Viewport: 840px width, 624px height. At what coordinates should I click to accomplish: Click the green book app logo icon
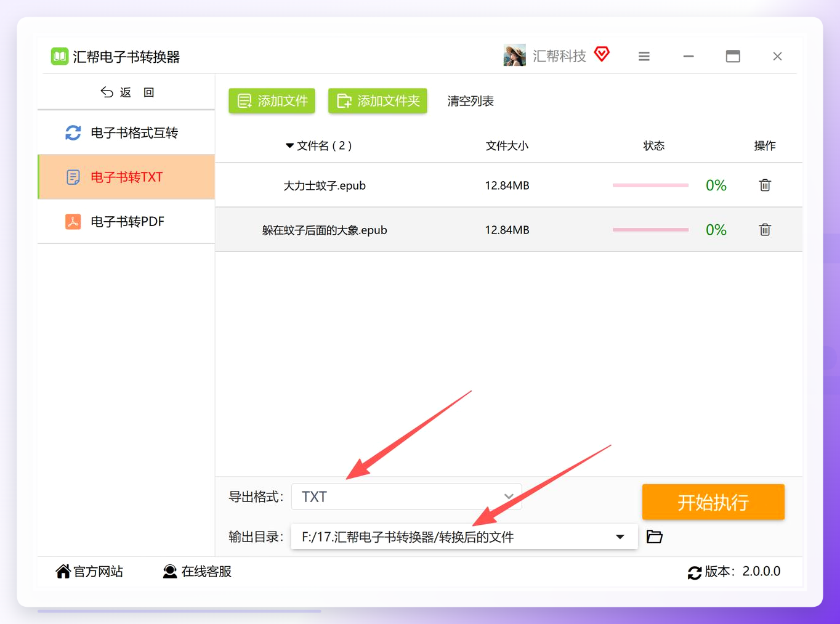coord(60,57)
